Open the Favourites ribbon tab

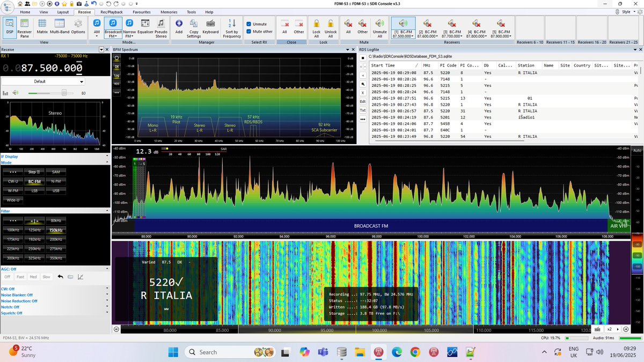pyautogui.click(x=142, y=11)
